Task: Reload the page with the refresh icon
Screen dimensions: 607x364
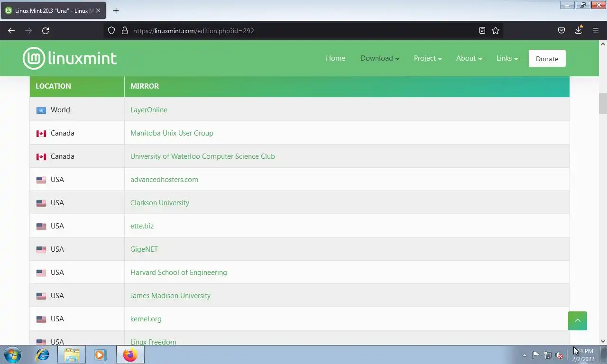Action: [x=46, y=30]
